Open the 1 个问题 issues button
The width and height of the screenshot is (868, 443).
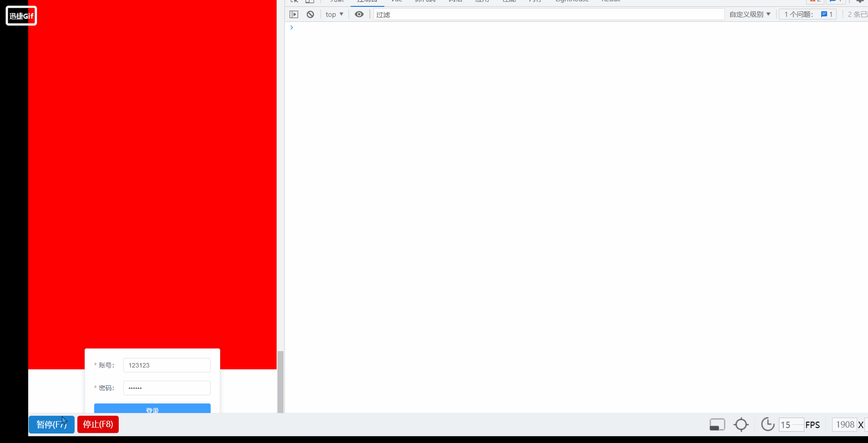pyautogui.click(x=808, y=15)
